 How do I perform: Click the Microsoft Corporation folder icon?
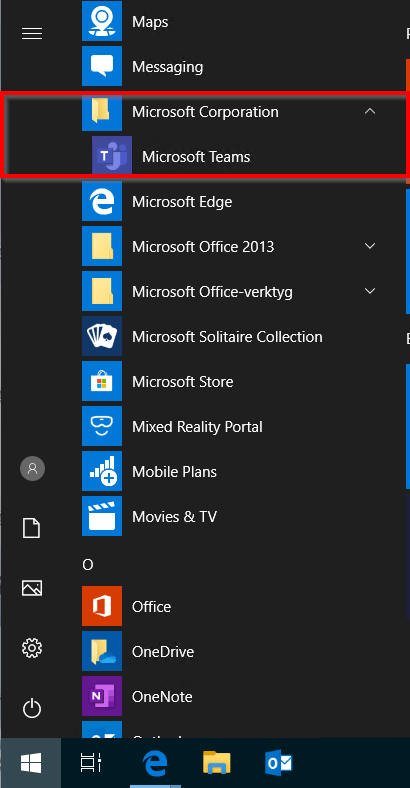click(102, 111)
